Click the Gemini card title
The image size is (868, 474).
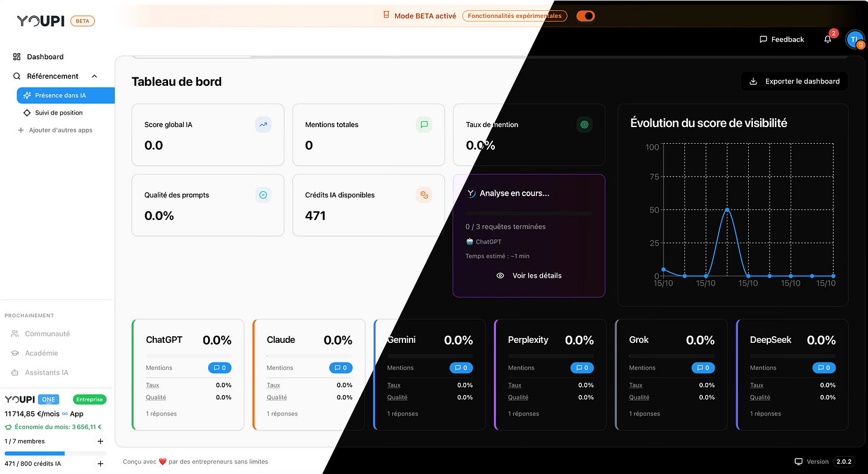click(401, 340)
